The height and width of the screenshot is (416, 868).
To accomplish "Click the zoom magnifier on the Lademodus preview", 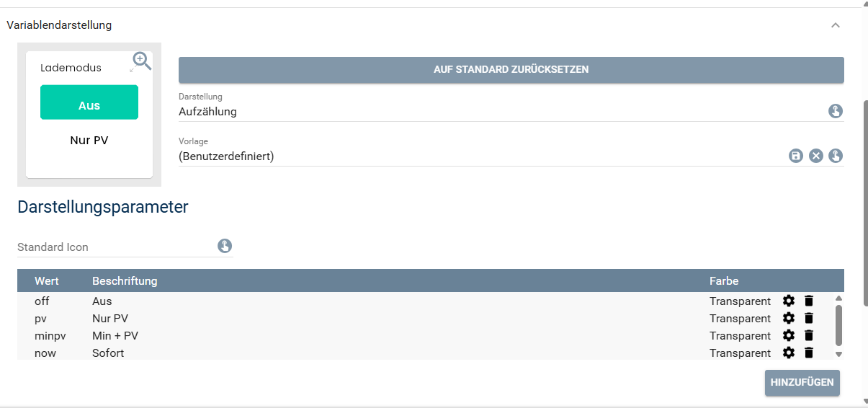I will [142, 61].
